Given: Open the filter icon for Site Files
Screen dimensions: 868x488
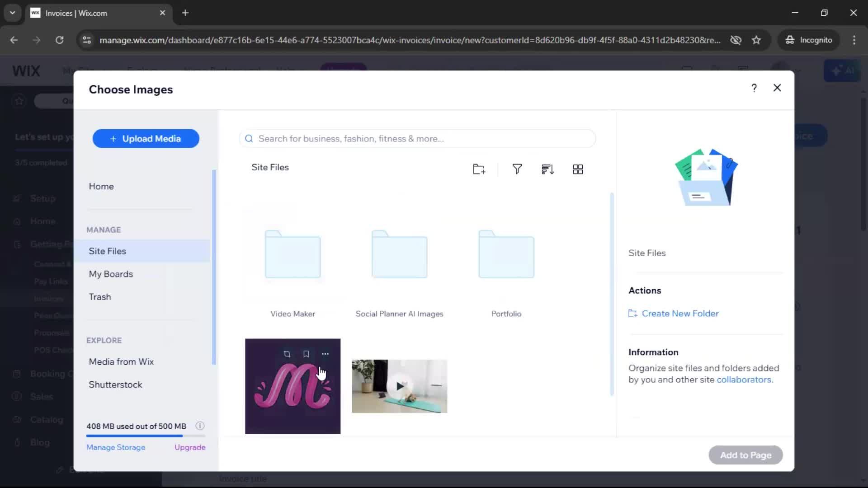Looking at the screenshot, I should coord(517,169).
